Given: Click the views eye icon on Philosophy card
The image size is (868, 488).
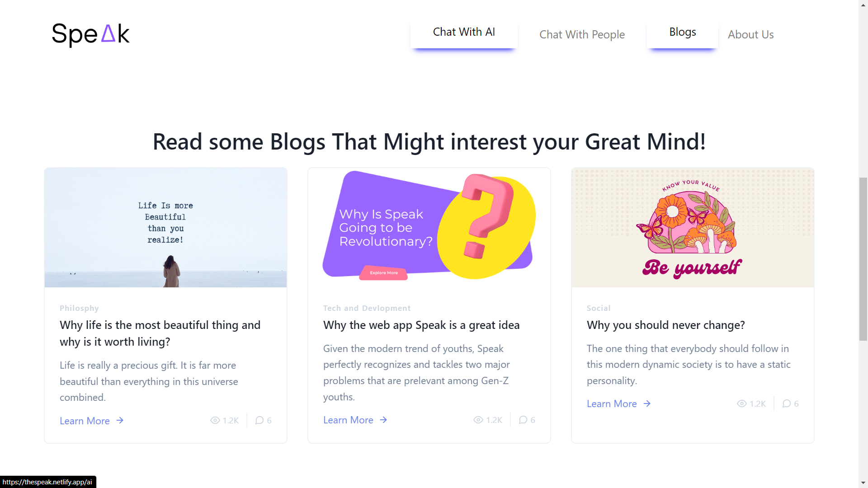Looking at the screenshot, I should pos(215,420).
